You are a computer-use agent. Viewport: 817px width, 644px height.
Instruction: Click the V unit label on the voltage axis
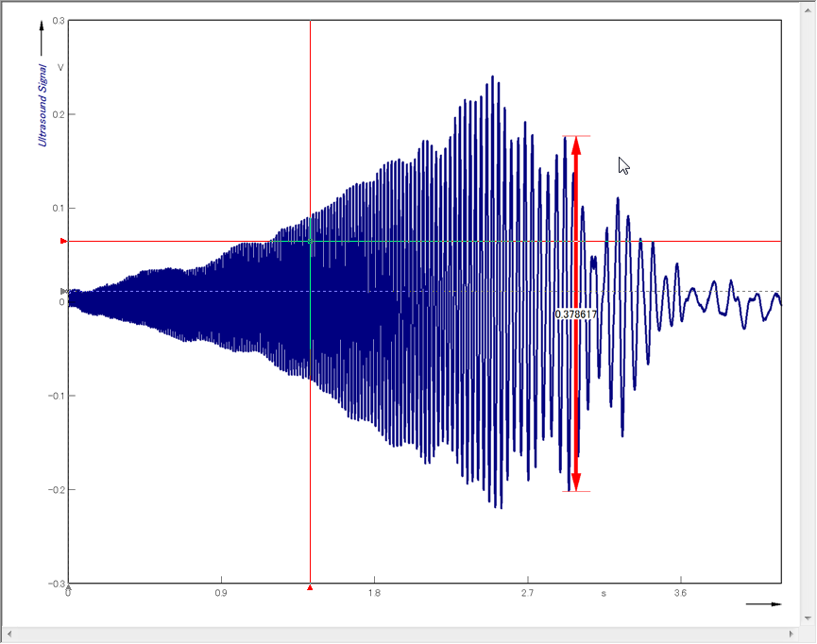point(60,68)
